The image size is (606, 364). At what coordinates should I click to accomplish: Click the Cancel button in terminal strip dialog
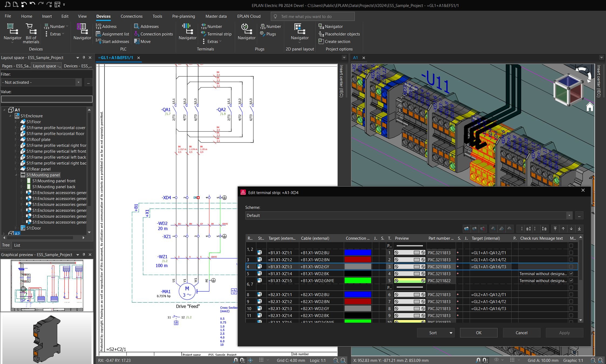click(x=521, y=332)
